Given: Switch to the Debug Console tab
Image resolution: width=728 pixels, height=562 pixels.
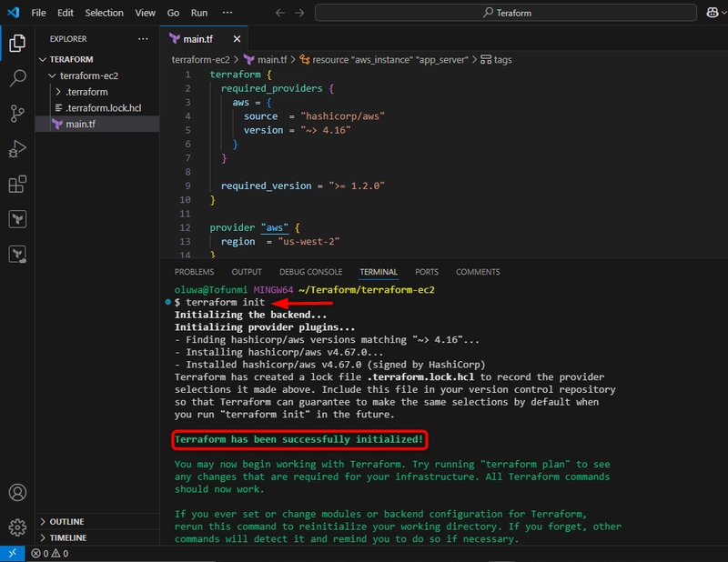Looking at the screenshot, I should (x=310, y=272).
